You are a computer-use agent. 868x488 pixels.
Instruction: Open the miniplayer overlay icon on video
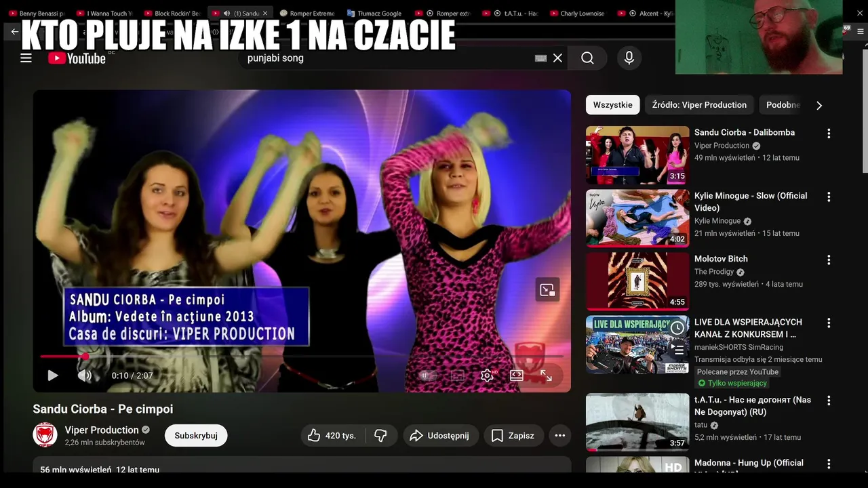click(547, 290)
